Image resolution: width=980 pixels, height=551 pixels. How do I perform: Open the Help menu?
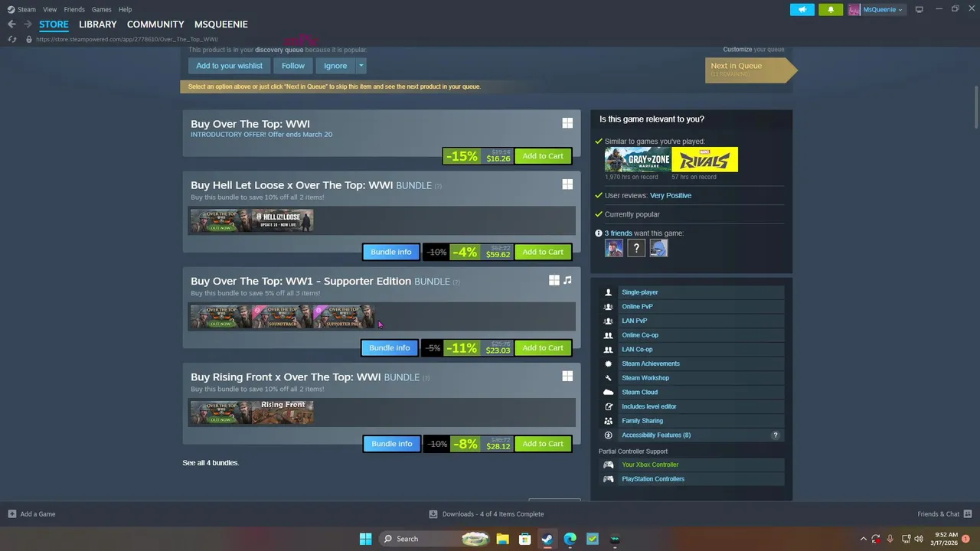(125, 9)
